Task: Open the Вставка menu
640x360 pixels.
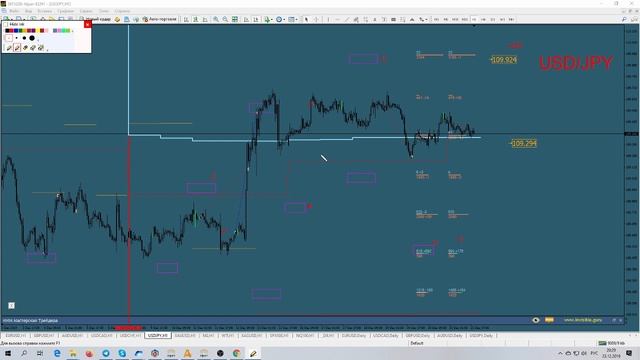Action: click(44, 11)
